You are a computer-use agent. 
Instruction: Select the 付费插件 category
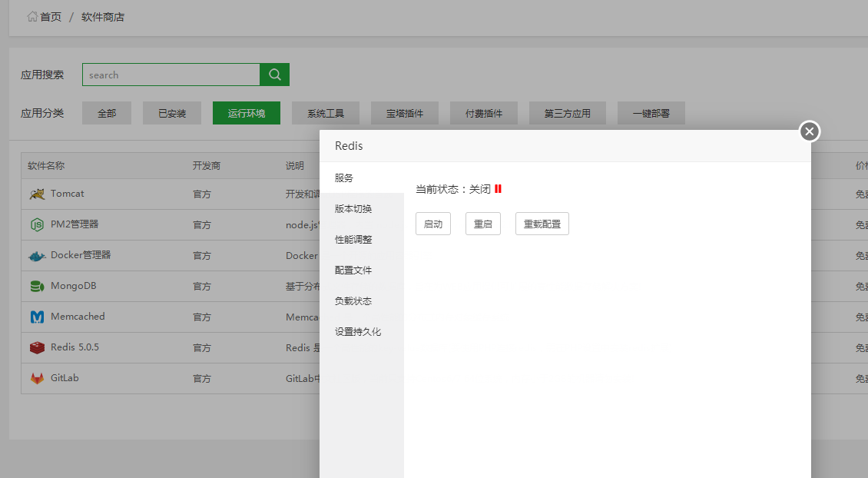point(484,113)
